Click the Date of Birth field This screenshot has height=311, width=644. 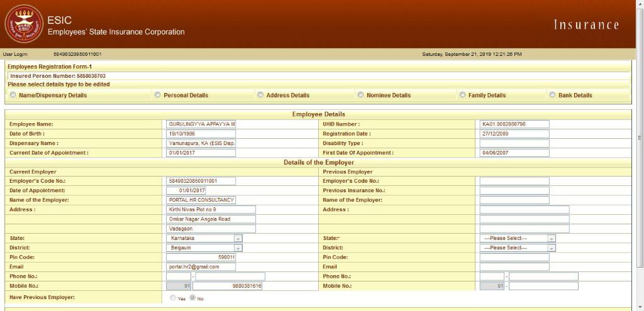click(201, 134)
